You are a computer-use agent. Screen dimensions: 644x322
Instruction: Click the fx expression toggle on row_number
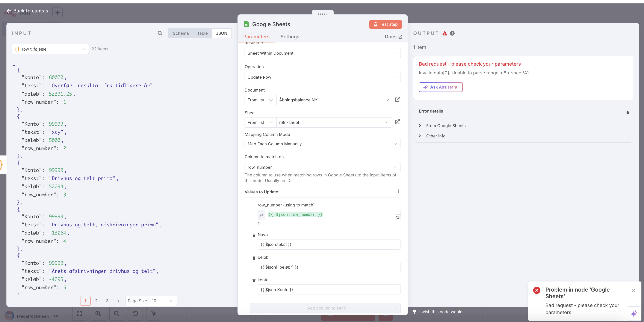pyautogui.click(x=262, y=215)
